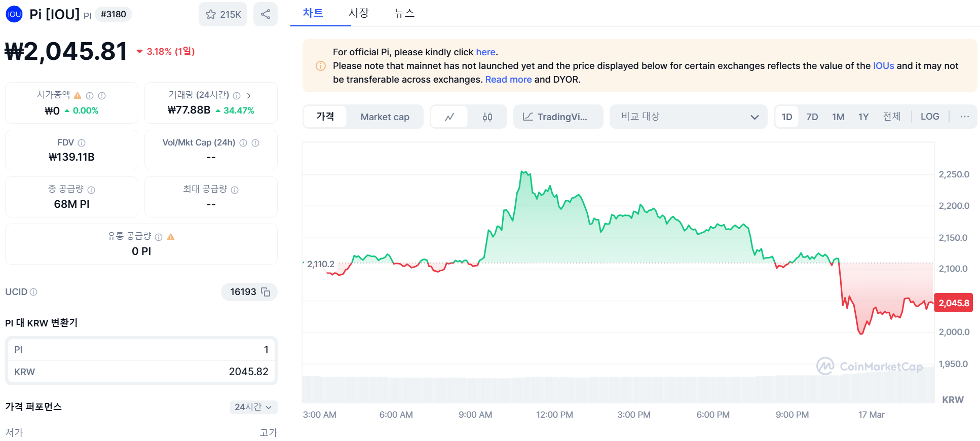Click the #3180 rank badge

pos(114,14)
